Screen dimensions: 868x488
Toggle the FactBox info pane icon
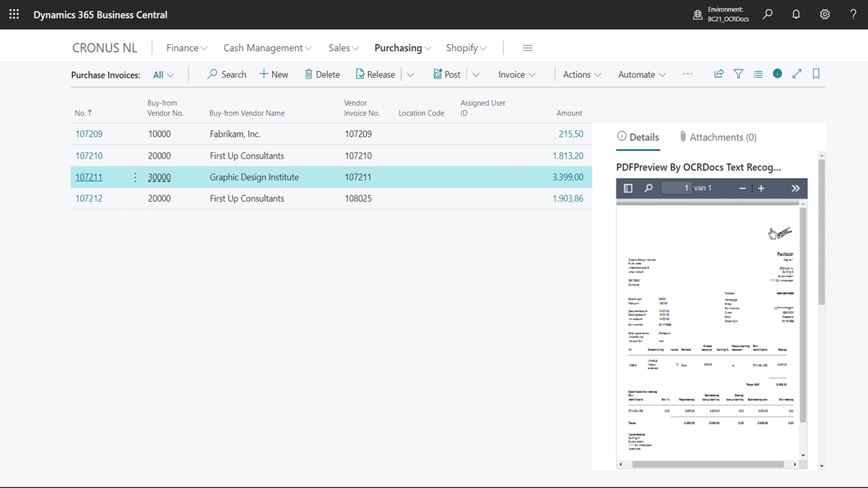(777, 74)
